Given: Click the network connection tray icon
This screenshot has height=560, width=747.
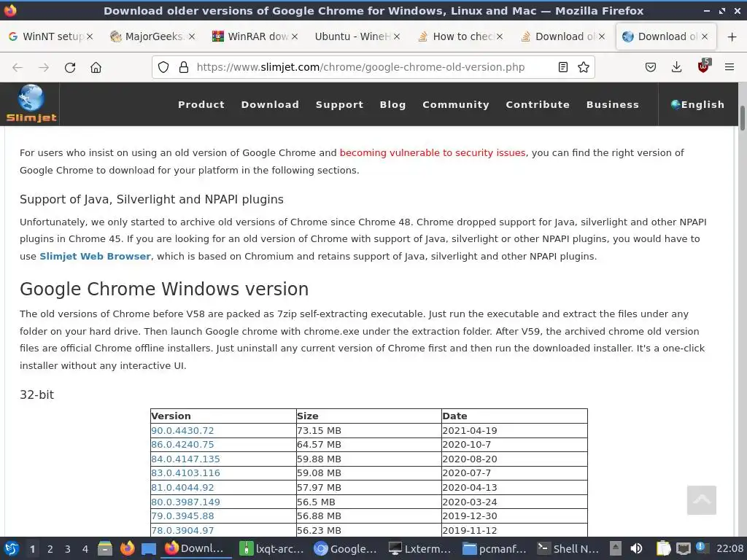Looking at the screenshot, I should [683, 548].
